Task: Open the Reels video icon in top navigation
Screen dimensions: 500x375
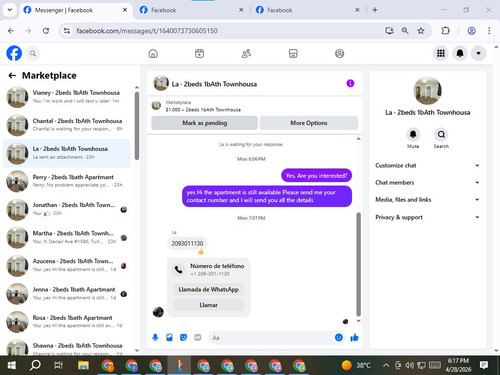Action: (199, 53)
